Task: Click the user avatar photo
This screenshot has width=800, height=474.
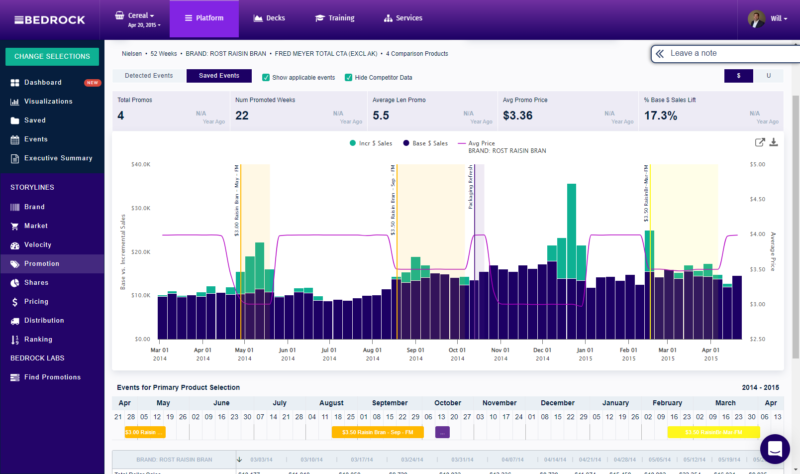Action: point(756,19)
